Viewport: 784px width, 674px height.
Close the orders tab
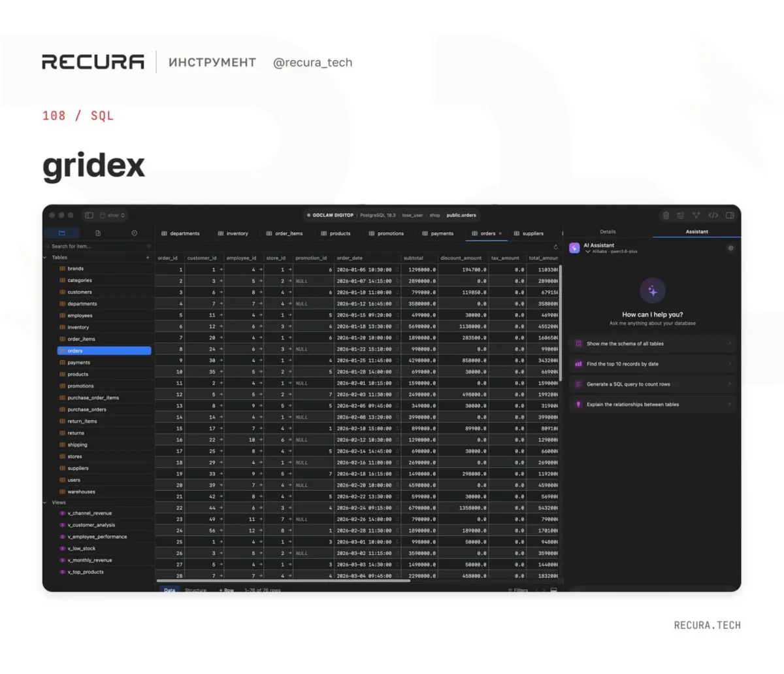[500, 233]
